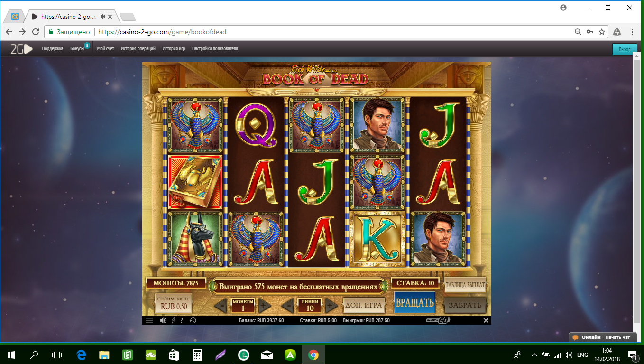Image resolution: width=644 pixels, height=364 pixels.
Task: Increase lines with the plus arrow
Action: pos(331,306)
